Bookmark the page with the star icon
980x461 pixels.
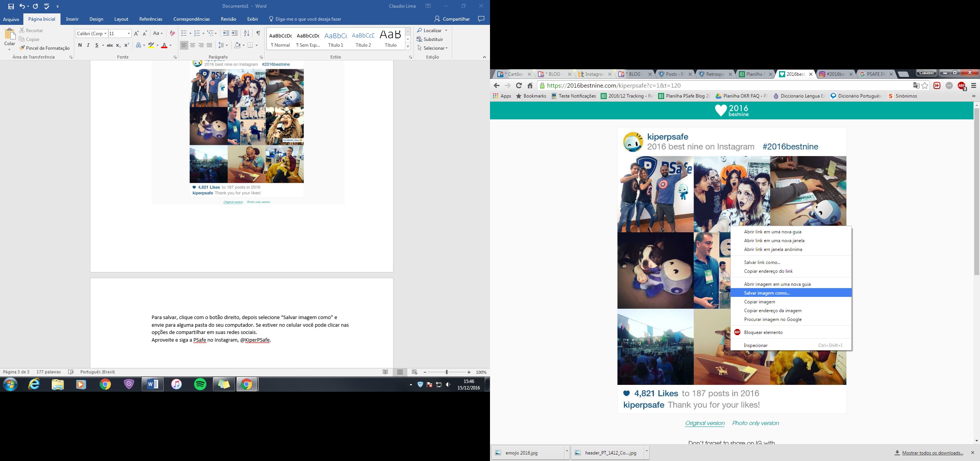coord(925,86)
